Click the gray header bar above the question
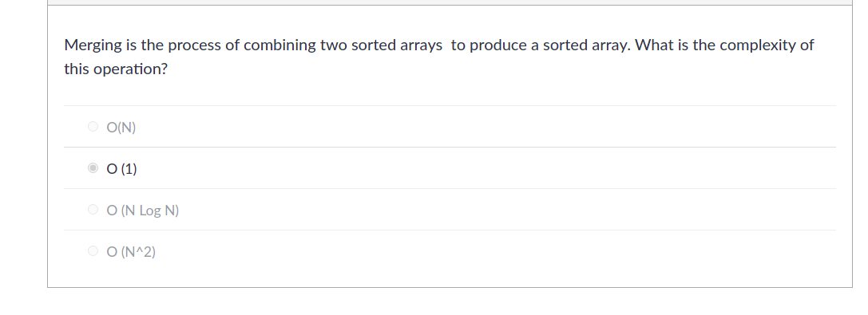This screenshot has height=315, width=868. pos(450,2)
